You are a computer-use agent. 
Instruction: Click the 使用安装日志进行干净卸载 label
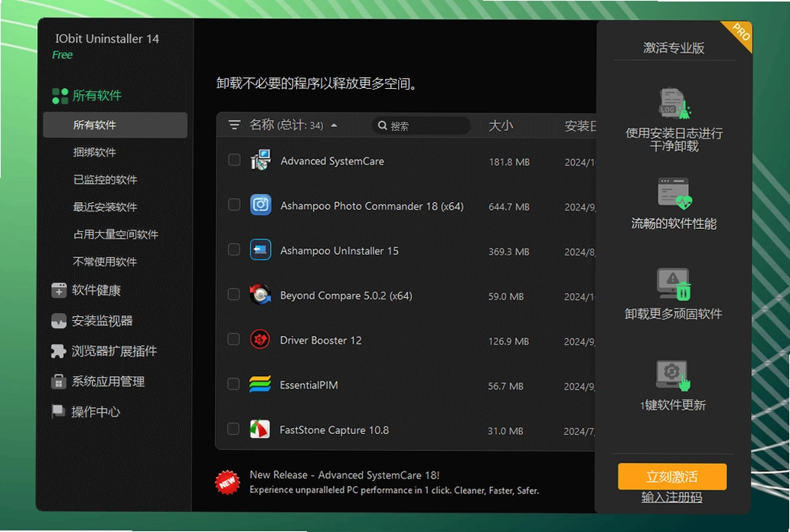[x=674, y=140]
